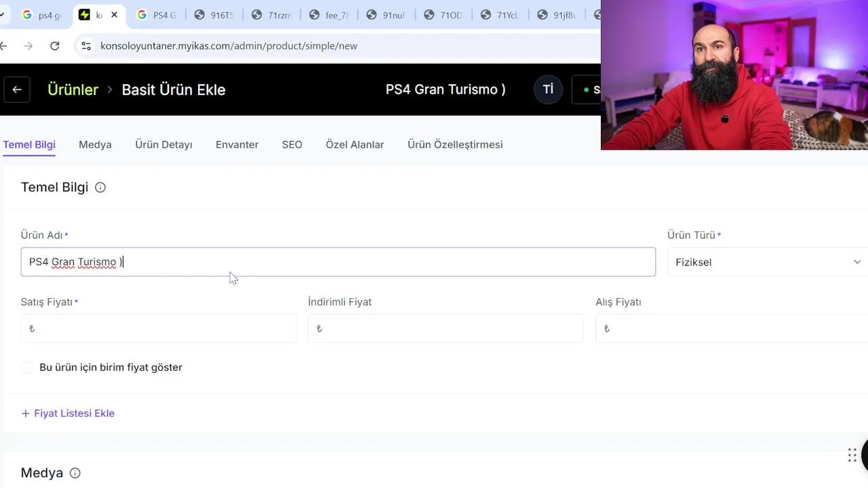Click the info icon beside Medya heading

click(75, 473)
